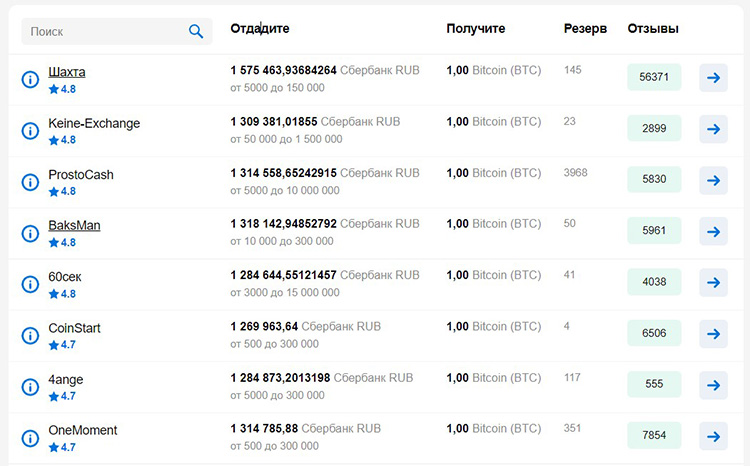This screenshot has width=750, height=466.
Task: Click the star rating of Шахта
Action: pos(62,89)
